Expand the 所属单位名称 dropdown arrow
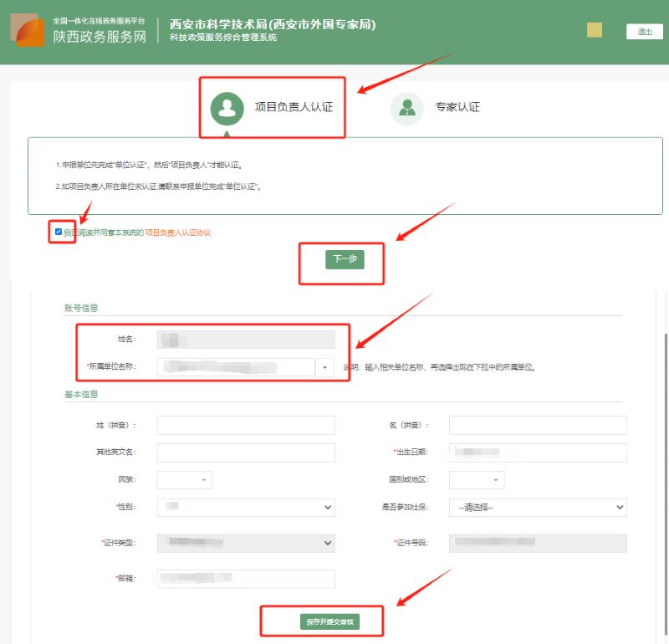The height and width of the screenshot is (644, 669). point(324,367)
